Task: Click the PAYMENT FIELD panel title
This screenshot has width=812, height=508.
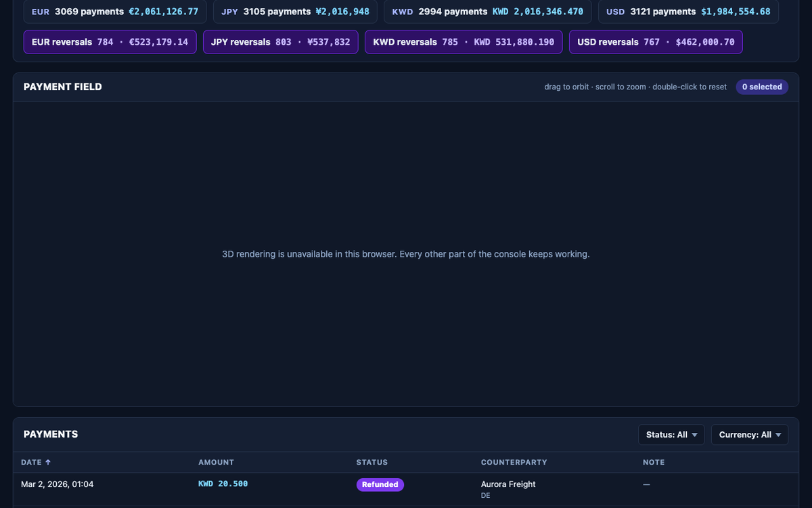Action: tap(63, 87)
